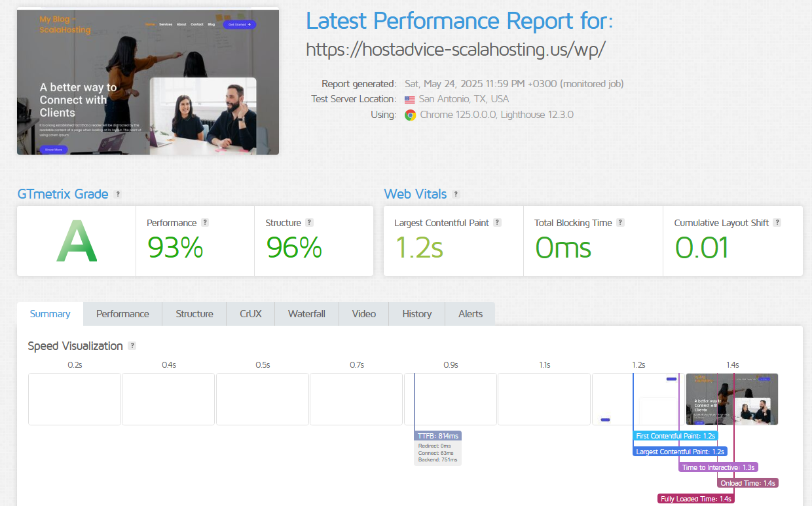Click the GTmetrix Grade heading

pyautogui.click(x=63, y=194)
